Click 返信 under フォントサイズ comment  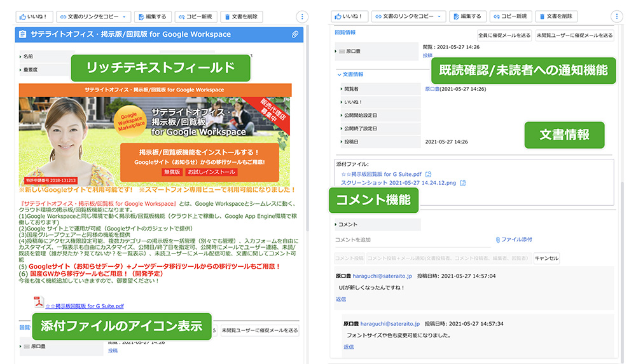pos(349,347)
